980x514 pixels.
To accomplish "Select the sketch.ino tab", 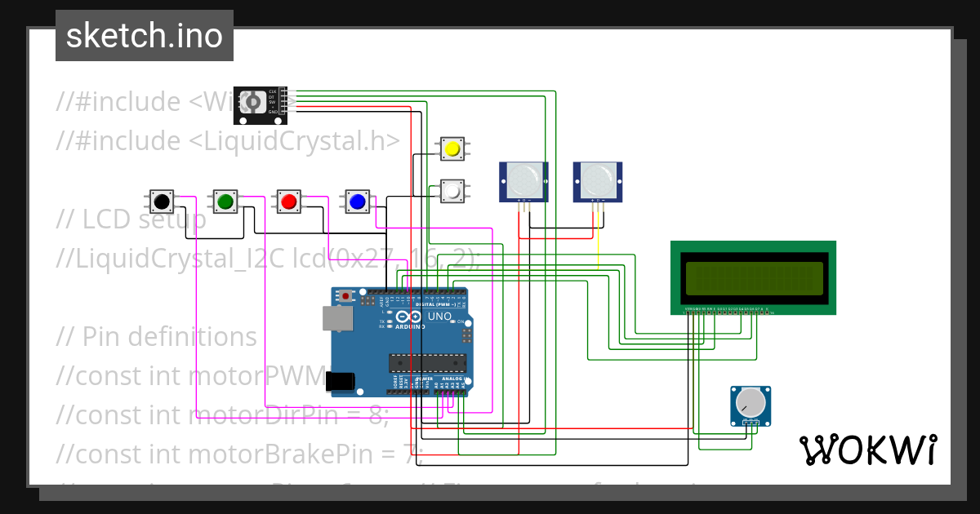I will point(144,34).
